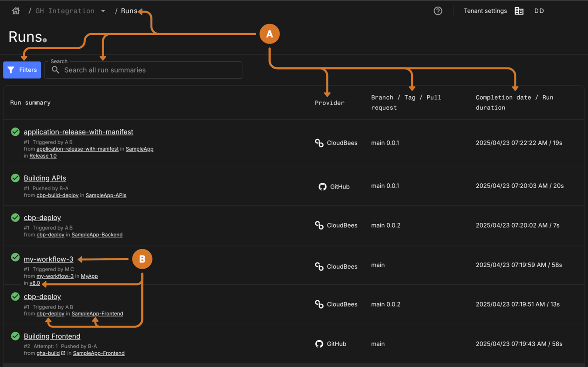
Task: Click the Release 1.0 link
Action: 43,156
